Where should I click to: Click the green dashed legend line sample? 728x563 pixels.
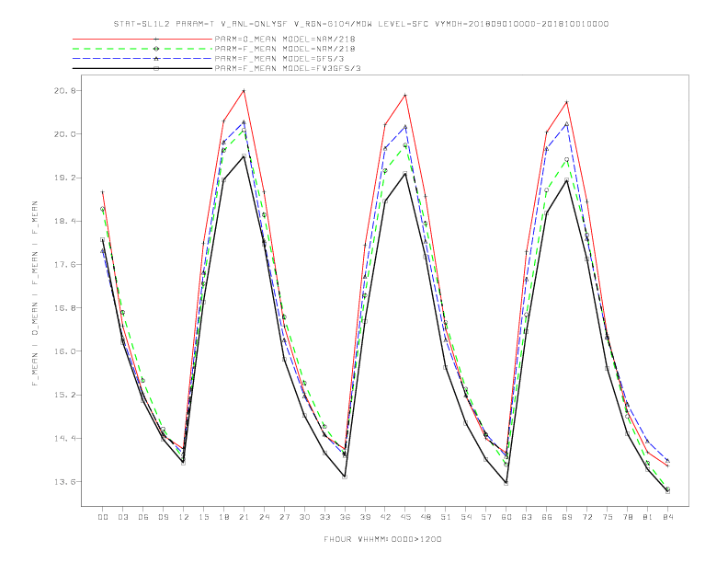tap(142, 49)
